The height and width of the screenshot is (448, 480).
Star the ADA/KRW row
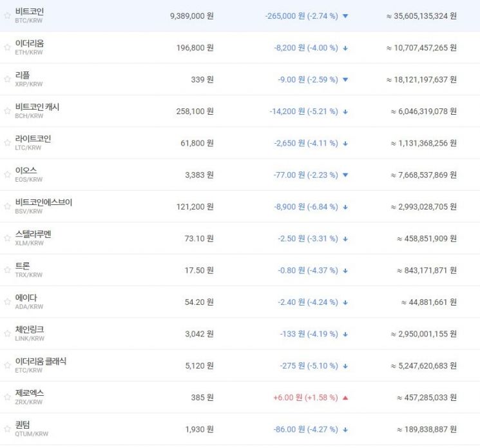pyautogui.click(x=7, y=302)
